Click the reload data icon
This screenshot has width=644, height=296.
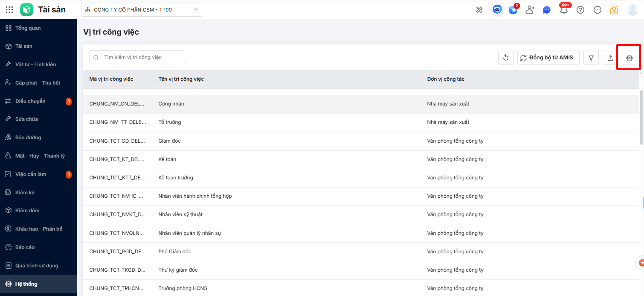pos(506,58)
